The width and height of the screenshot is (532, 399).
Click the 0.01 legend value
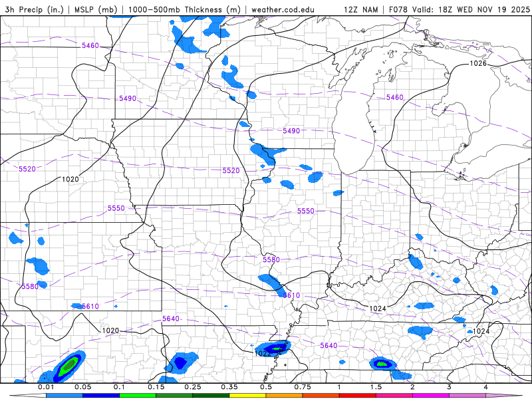pos(46,387)
